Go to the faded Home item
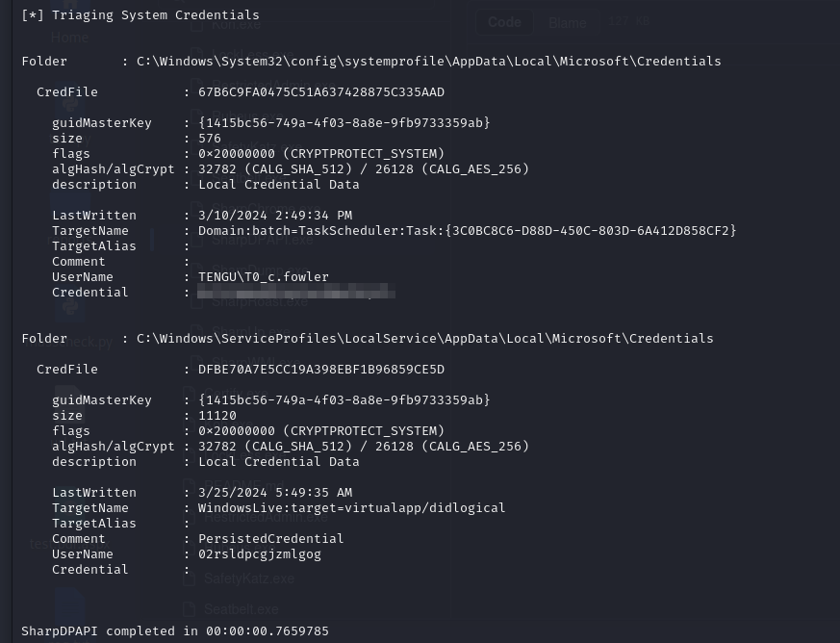The height and width of the screenshot is (643, 840). coord(69,38)
